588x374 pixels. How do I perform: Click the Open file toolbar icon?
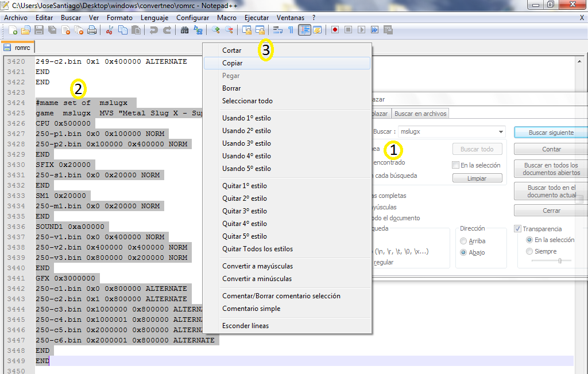[x=26, y=30]
